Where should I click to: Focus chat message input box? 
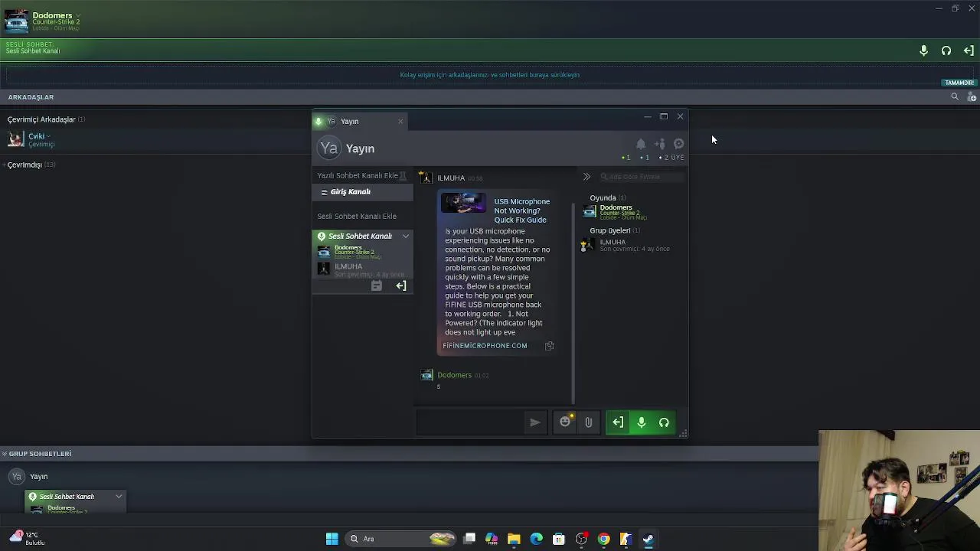click(471, 422)
